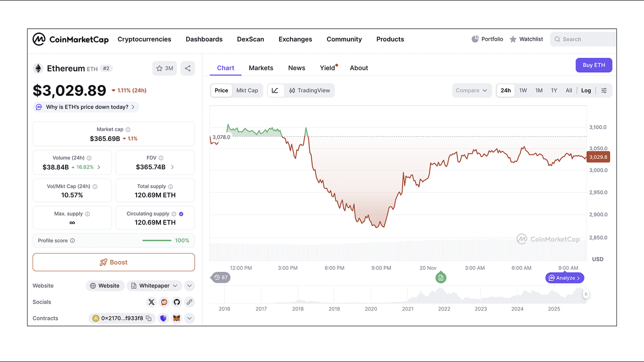This screenshot has width=644, height=362.
Task: Open the Compare dropdown
Action: pos(472,90)
